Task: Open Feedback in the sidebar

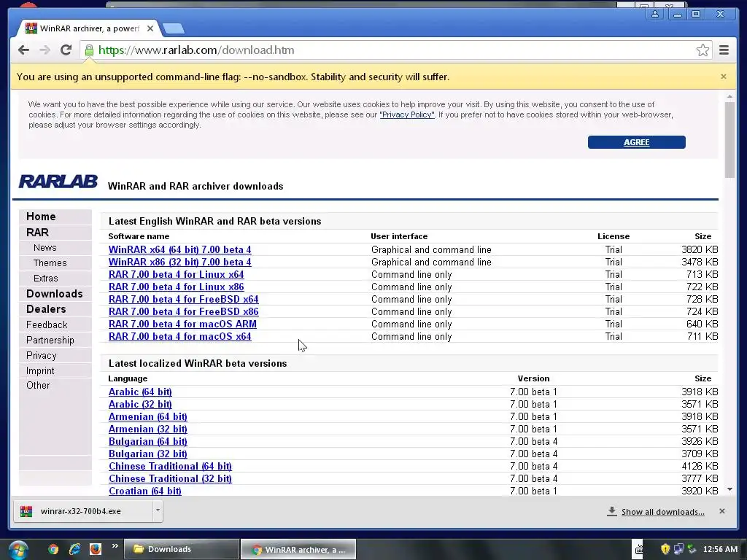Action: pyautogui.click(x=47, y=324)
